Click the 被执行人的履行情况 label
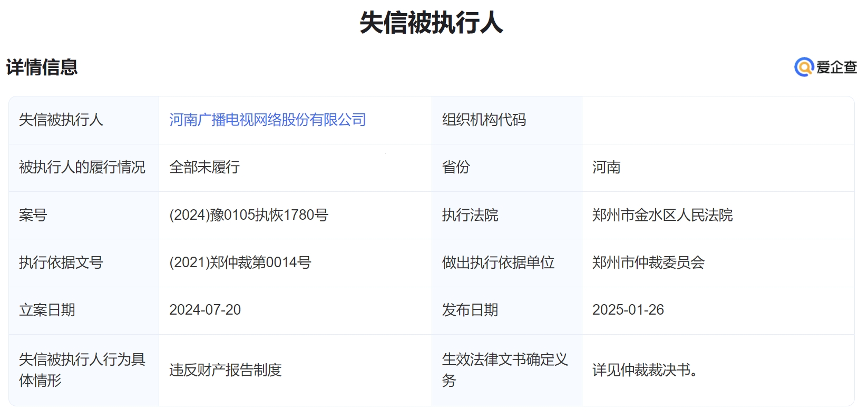868x419 pixels. coord(82,168)
